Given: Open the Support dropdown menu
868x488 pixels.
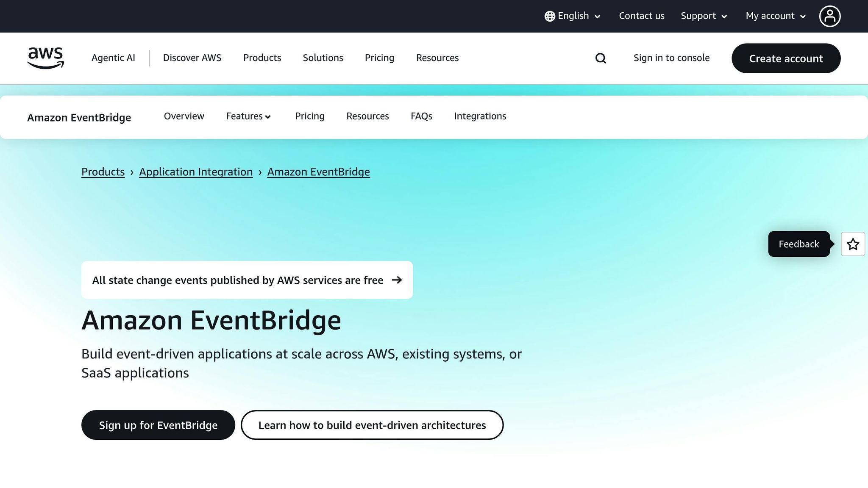Looking at the screenshot, I should (x=703, y=16).
